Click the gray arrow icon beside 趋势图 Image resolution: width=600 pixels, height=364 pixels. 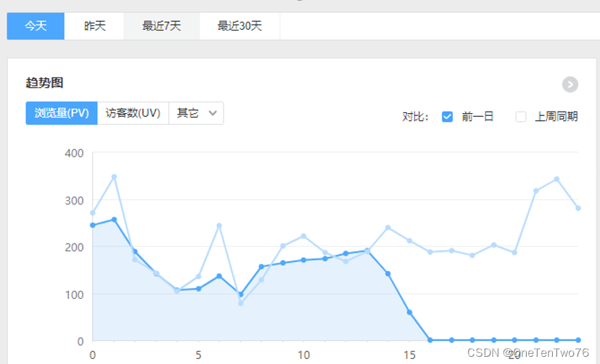click(570, 85)
